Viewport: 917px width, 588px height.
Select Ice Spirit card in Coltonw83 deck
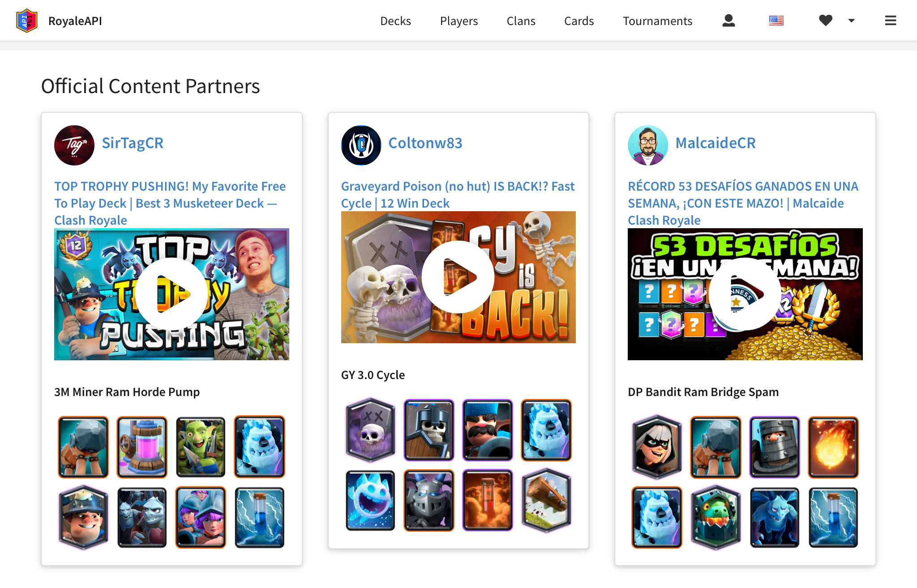coord(370,501)
